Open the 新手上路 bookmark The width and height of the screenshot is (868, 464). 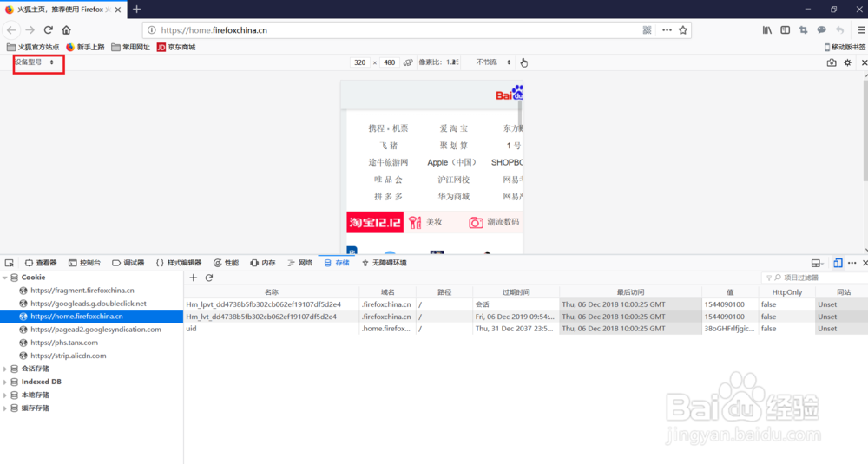[x=85, y=47]
